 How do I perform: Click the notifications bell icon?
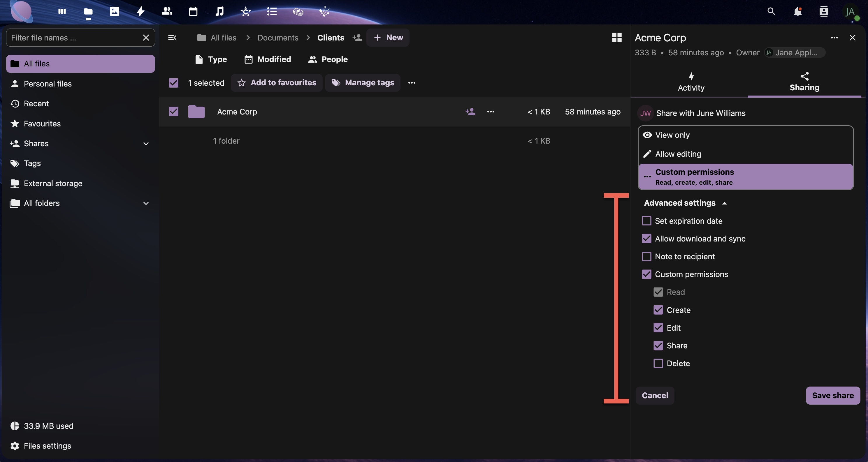click(797, 11)
